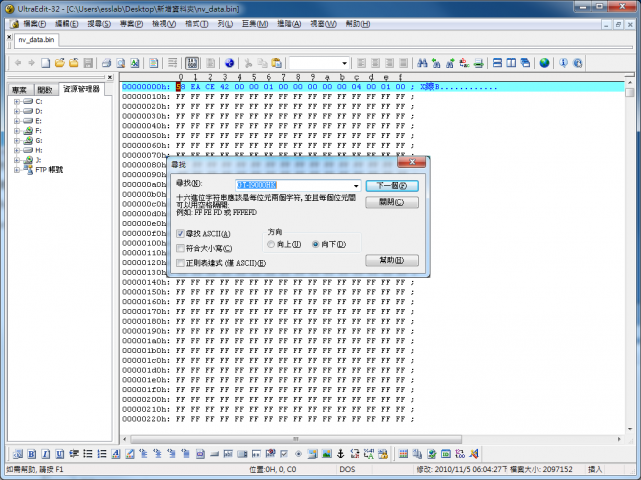The height and width of the screenshot is (480, 641).
Task: Click the Cut scissors icon
Action: pos(248,63)
